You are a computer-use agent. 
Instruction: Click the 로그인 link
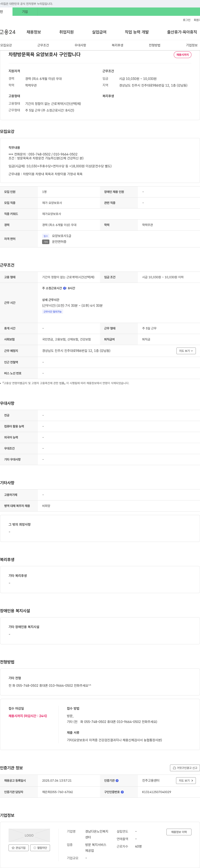click(x=186, y=20)
